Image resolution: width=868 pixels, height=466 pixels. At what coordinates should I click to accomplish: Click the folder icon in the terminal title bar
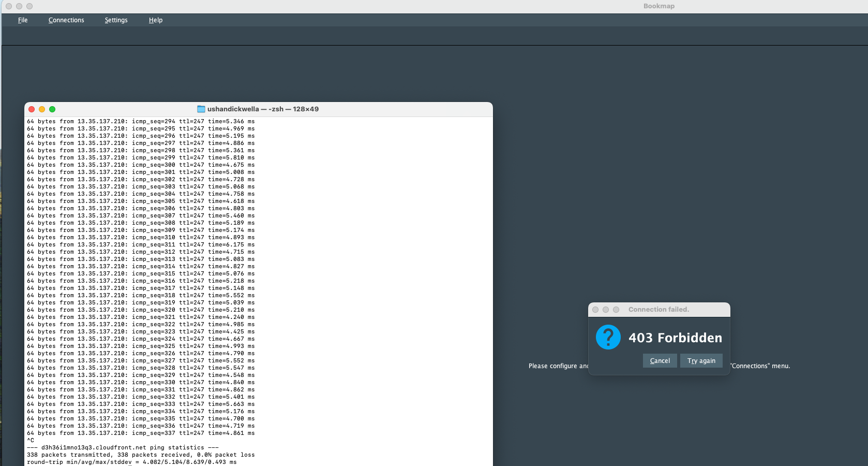201,109
